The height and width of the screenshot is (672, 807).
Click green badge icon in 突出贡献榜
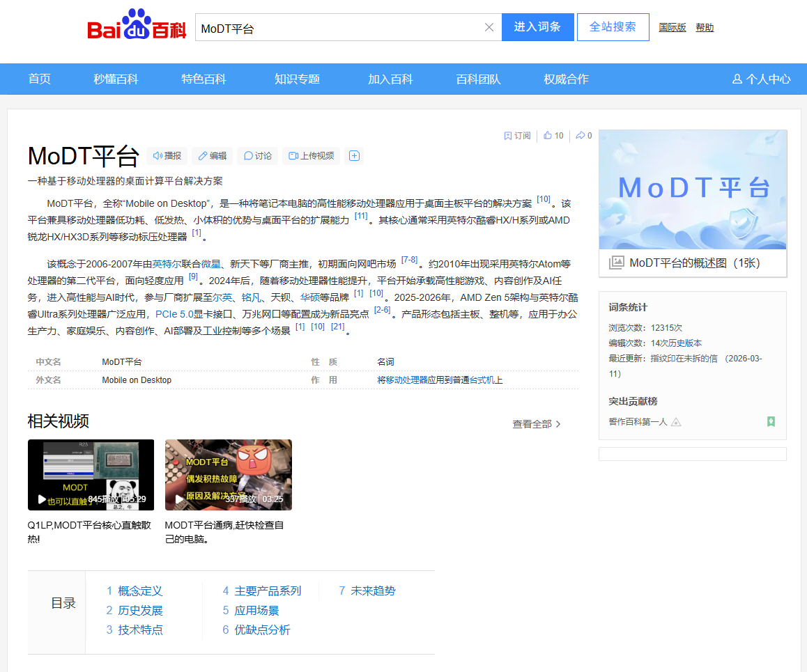pyautogui.click(x=771, y=421)
